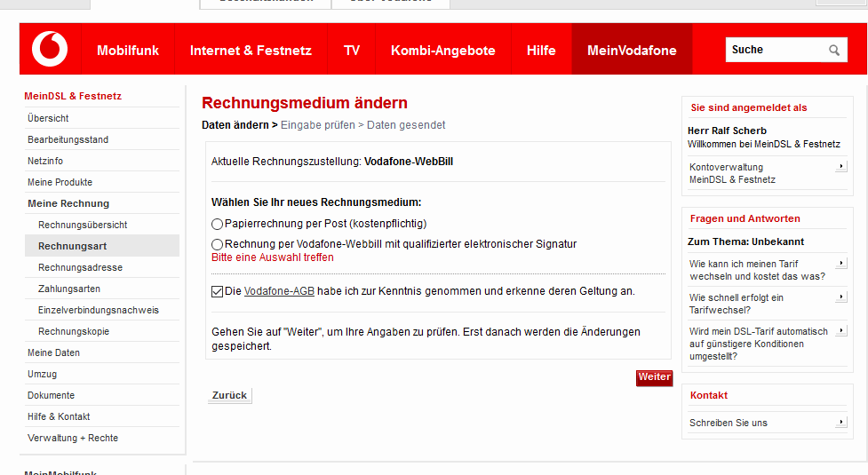Go to Bearbeitungsstand in sidebar

pyautogui.click(x=68, y=139)
